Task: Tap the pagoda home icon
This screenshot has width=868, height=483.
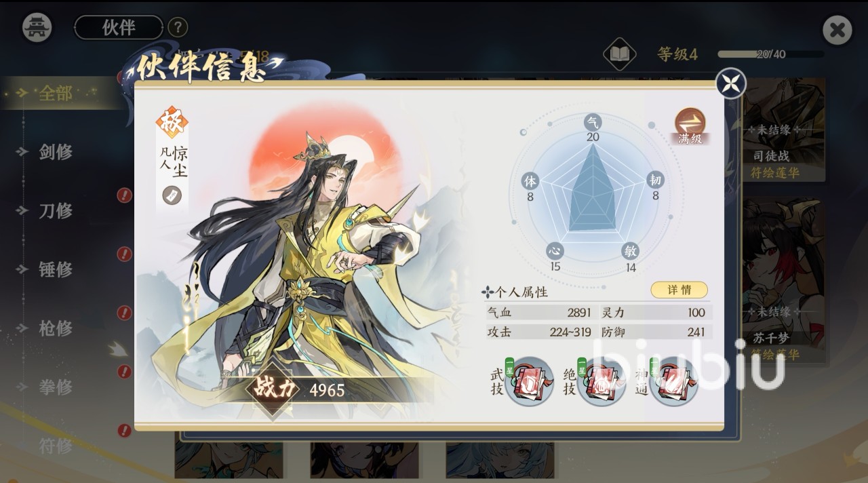Action: (37, 27)
